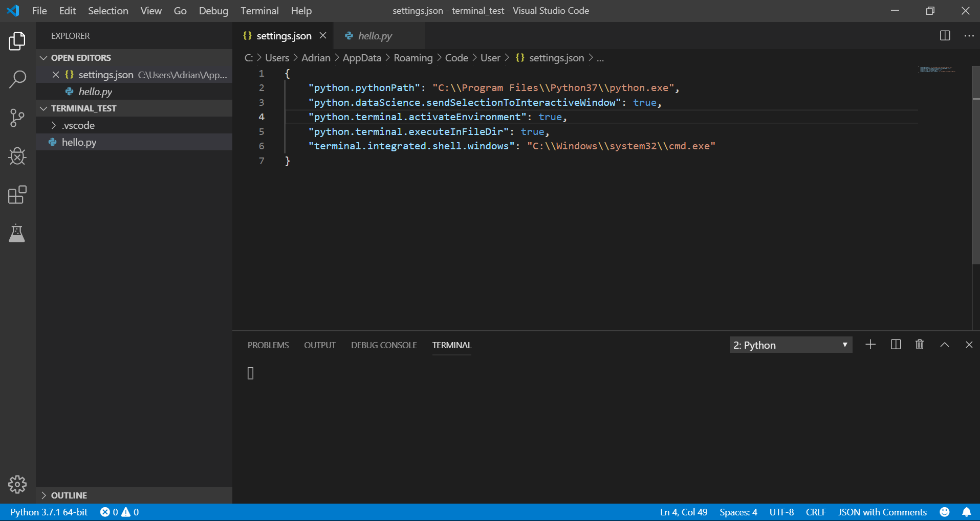This screenshot has height=521, width=980.
Task: Open the Manage gear menu
Action: pos(17,484)
